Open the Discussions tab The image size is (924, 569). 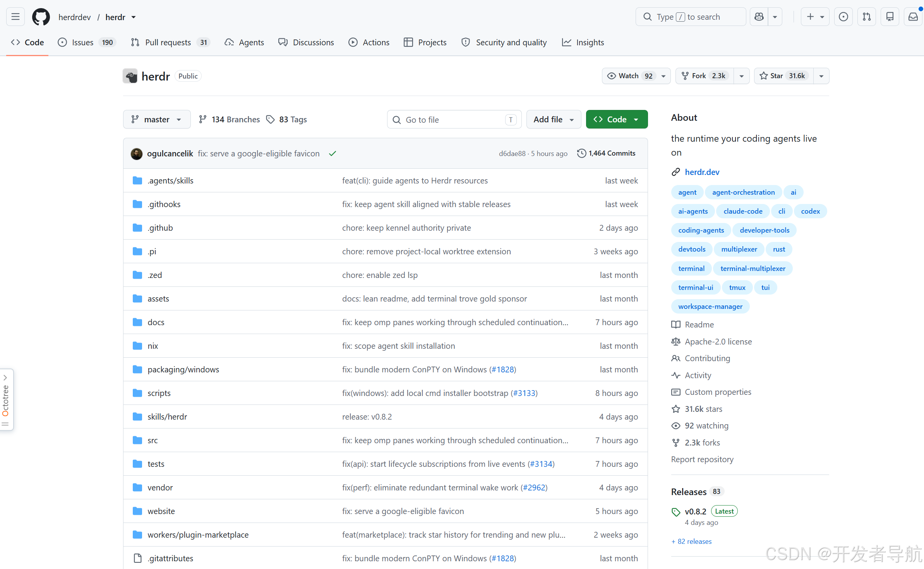point(306,42)
